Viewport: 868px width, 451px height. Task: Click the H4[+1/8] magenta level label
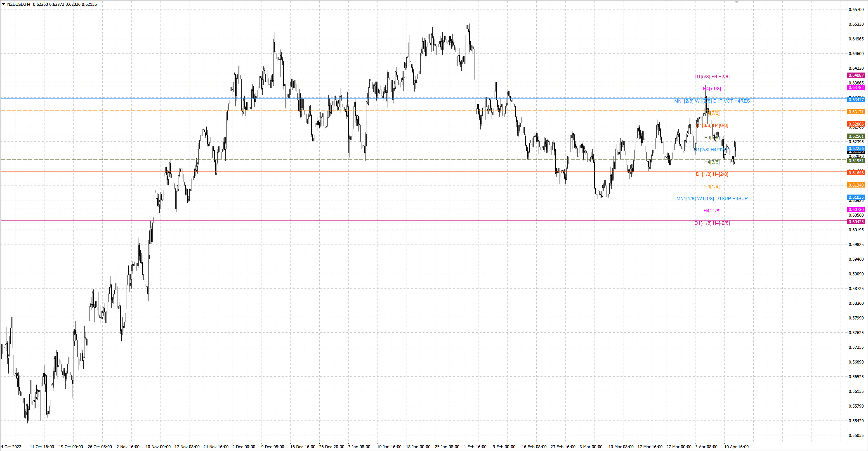point(712,89)
